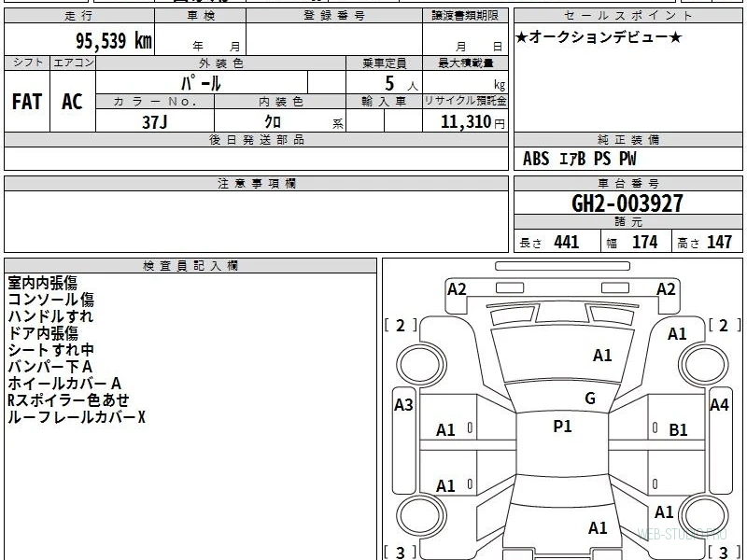The height and width of the screenshot is (560, 747).
Task: Click the 走行 column header
Action: coord(79,15)
